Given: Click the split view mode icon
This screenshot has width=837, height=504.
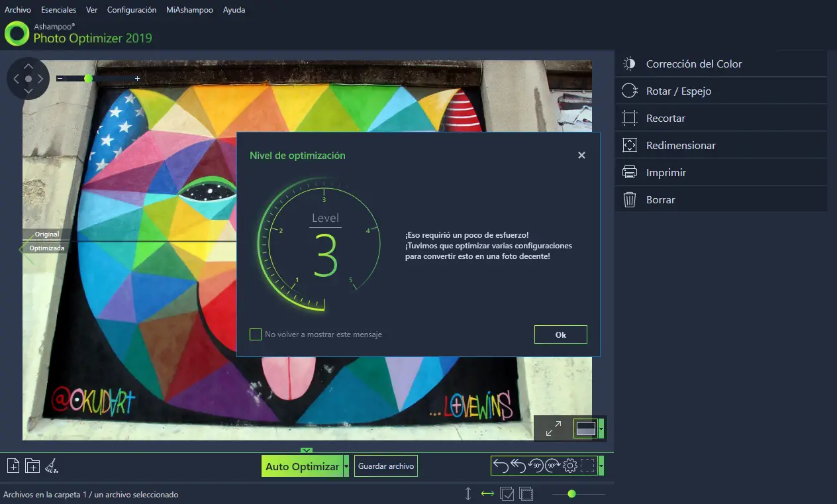Looking at the screenshot, I should click(586, 428).
